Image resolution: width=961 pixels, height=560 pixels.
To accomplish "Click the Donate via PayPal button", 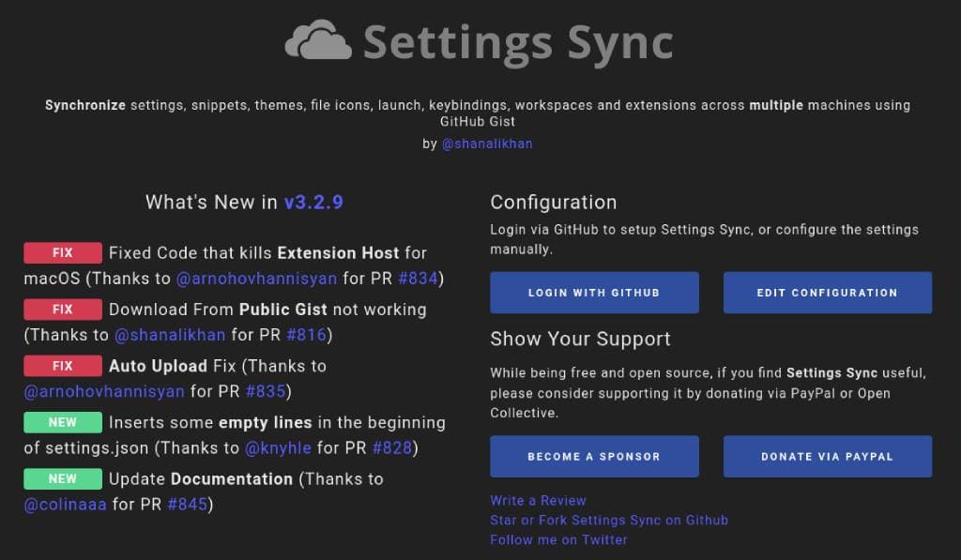I will pos(828,457).
